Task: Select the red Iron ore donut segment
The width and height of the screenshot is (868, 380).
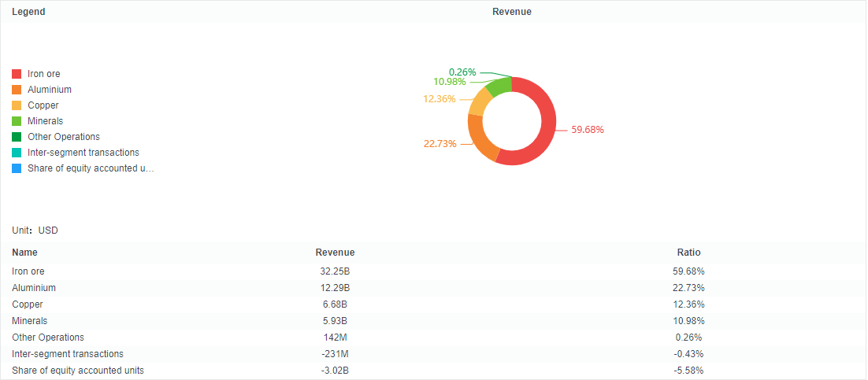Action: tap(548, 124)
